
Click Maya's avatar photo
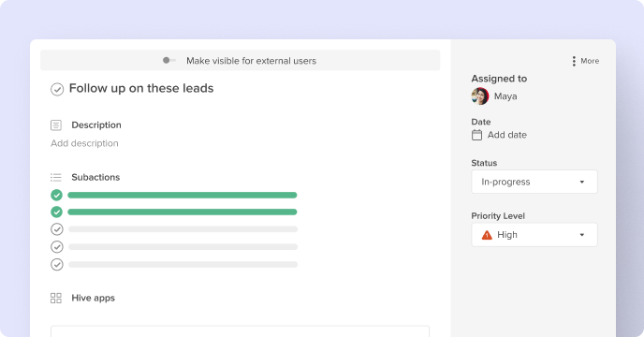480,96
